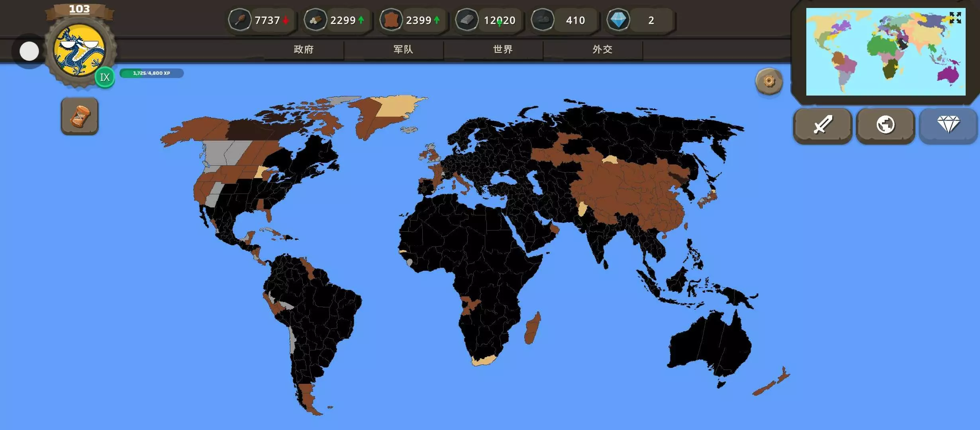Image resolution: width=980 pixels, height=430 pixels.
Task: Click the wood logs resource icon
Action: click(315, 20)
